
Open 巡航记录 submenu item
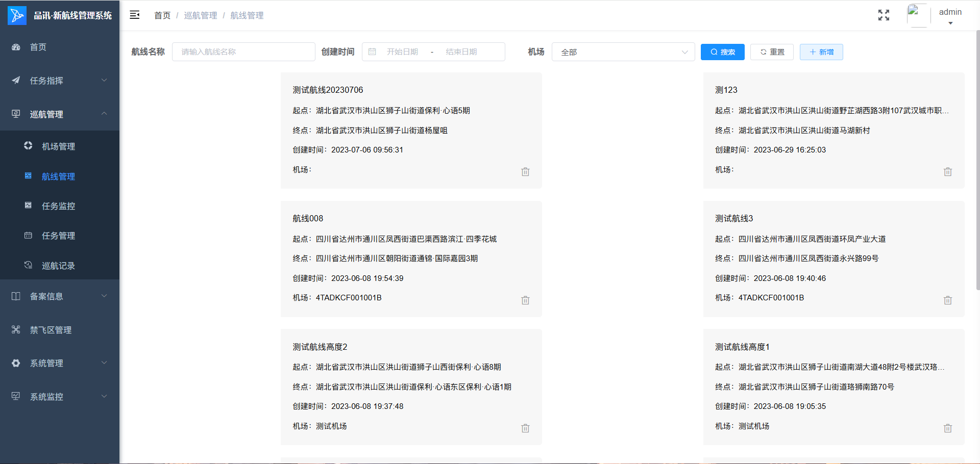60,266
